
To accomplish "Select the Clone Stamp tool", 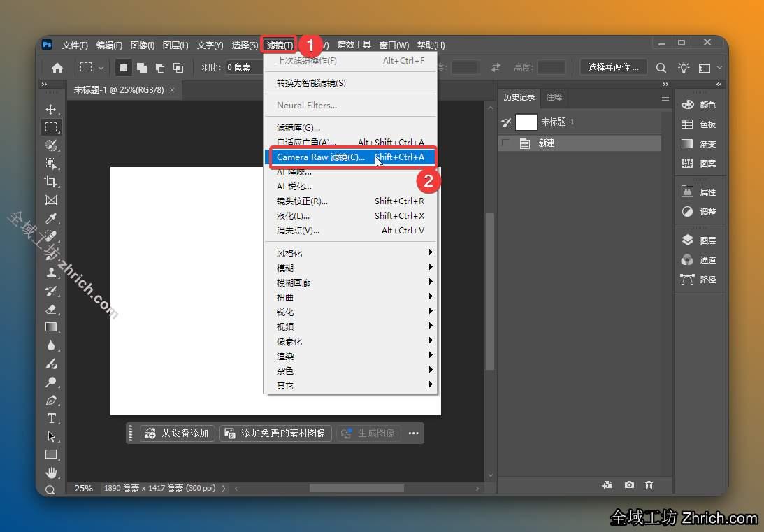I will click(x=50, y=273).
